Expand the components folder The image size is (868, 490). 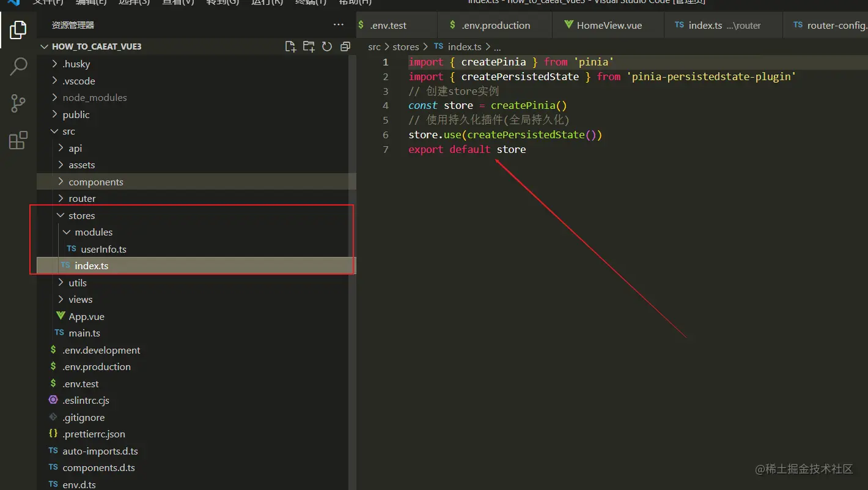pyautogui.click(x=196, y=182)
